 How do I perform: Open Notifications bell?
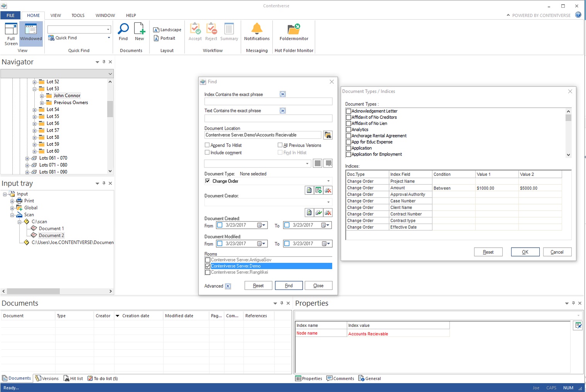257,32
